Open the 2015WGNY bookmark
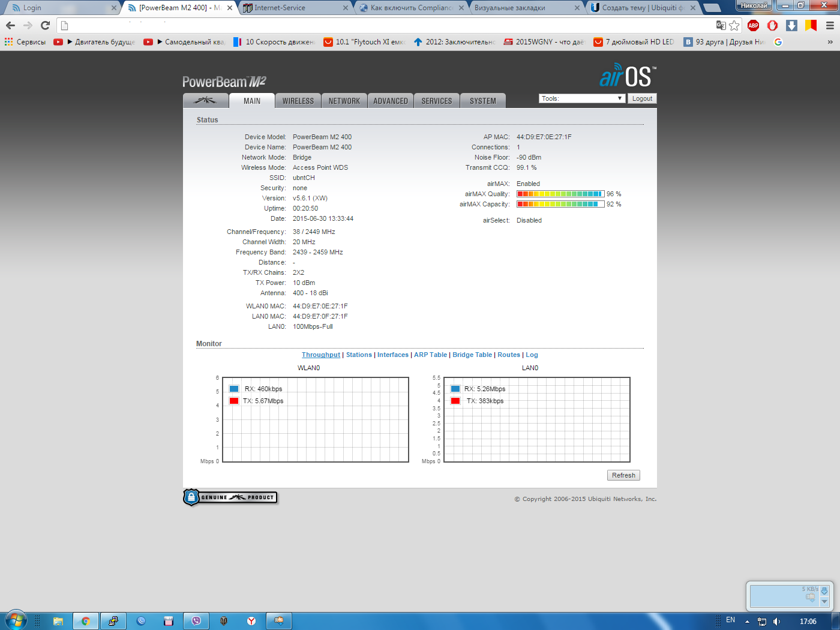The height and width of the screenshot is (630, 840). (544, 42)
